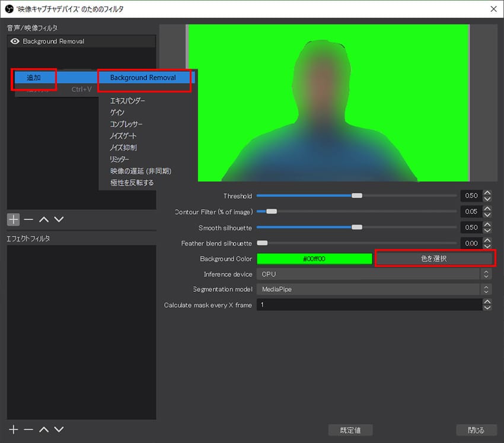
Task: Remove effect filter with bottom minus icon
Action: click(x=28, y=429)
